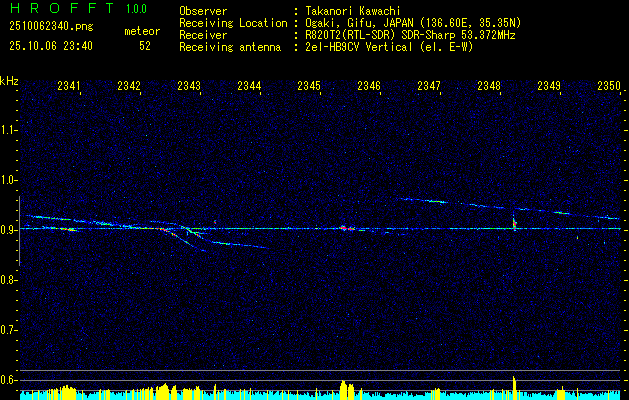This screenshot has width=629, height=400.
Task: Click the 2343 time marker
Action: (189, 86)
